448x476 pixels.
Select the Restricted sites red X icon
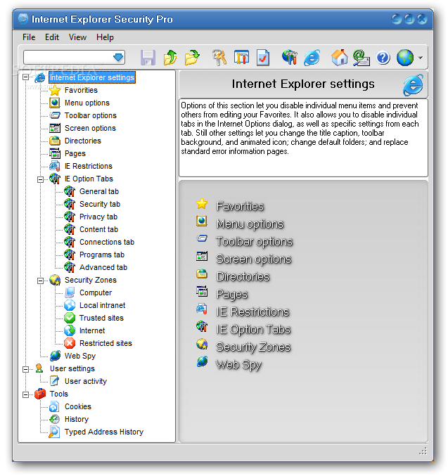[x=70, y=344]
